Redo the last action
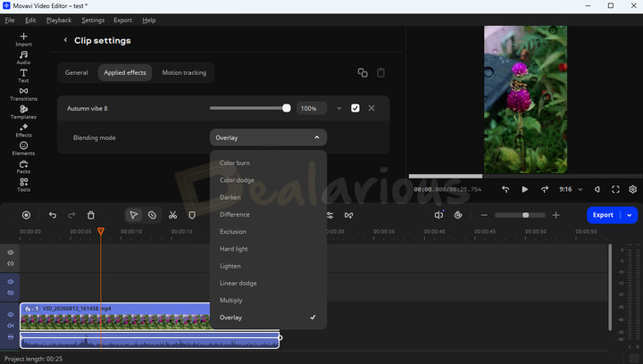This screenshot has height=364, width=643. click(71, 215)
